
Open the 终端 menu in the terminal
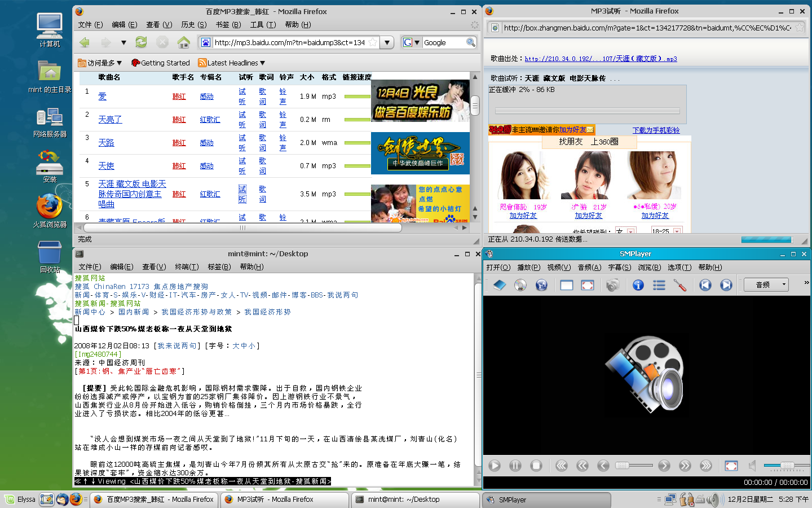click(187, 267)
